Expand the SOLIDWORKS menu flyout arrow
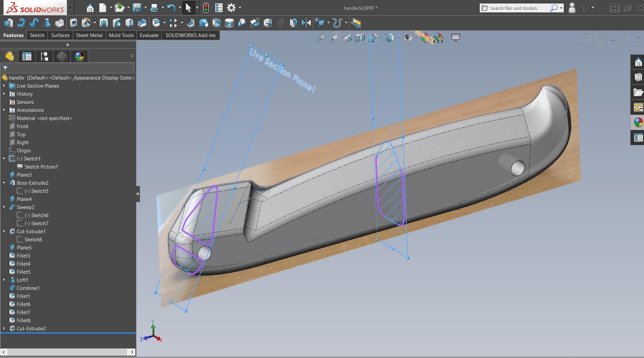 coord(71,8)
